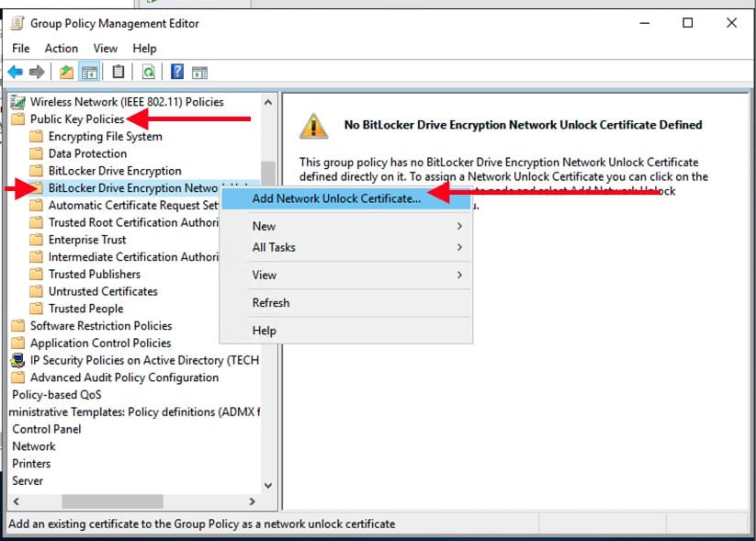Select the Public Key Policies folder
The image size is (756, 541).
(x=76, y=118)
